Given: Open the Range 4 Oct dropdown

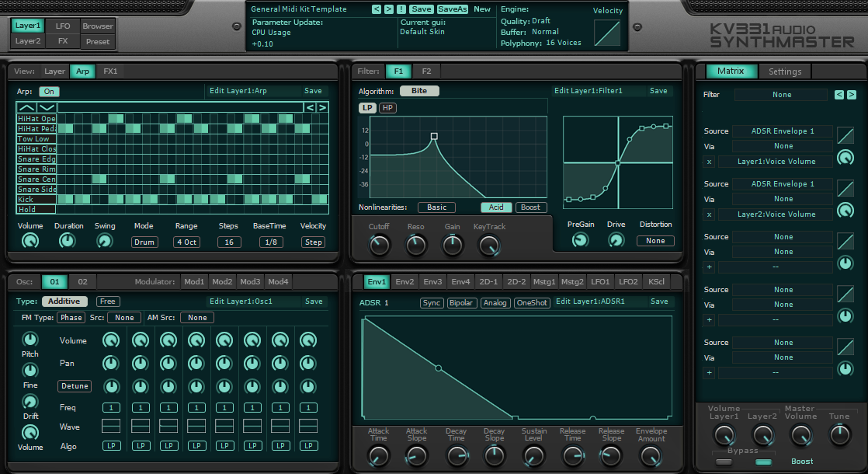Looking at the screenshot, I should click(186, 242).
